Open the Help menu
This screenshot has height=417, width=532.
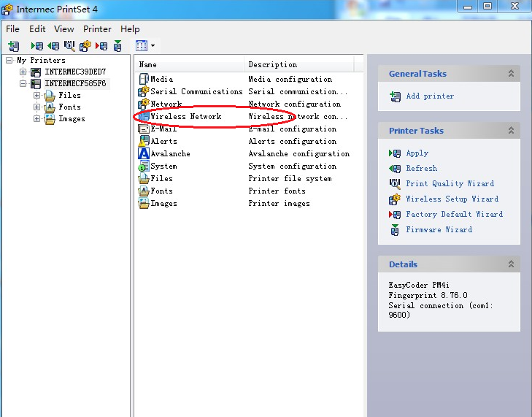tap(130, 29)
